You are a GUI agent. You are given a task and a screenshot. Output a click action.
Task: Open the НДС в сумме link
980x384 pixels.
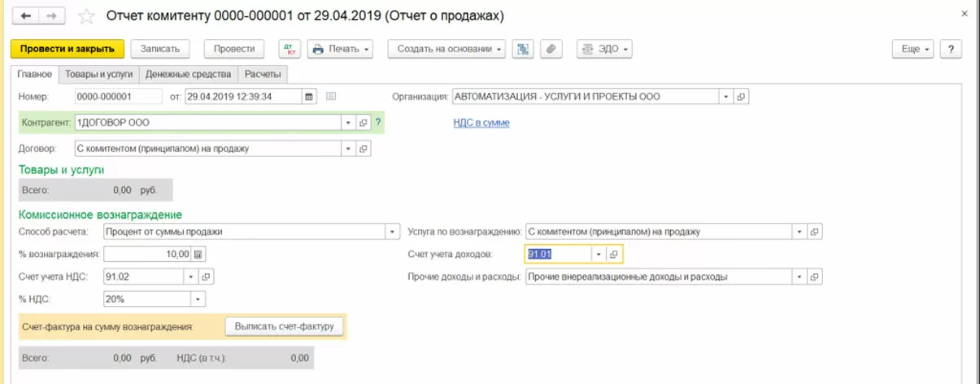tap(481, 123)
